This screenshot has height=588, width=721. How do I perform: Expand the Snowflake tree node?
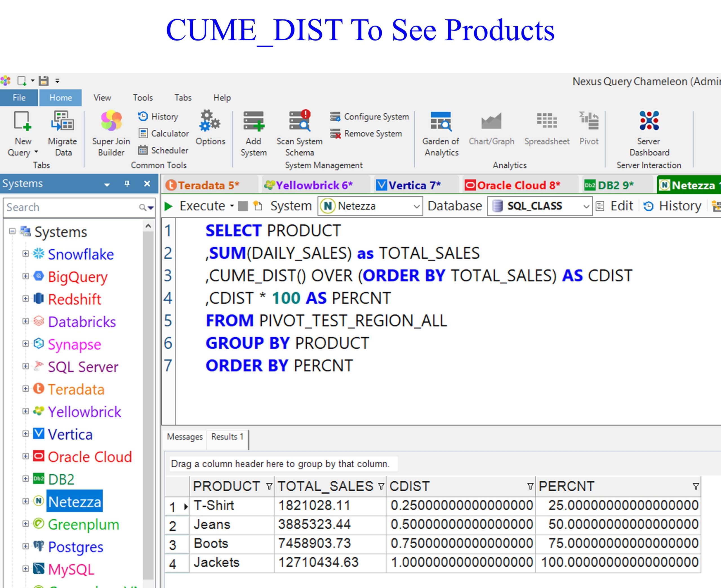click(25, 254)
